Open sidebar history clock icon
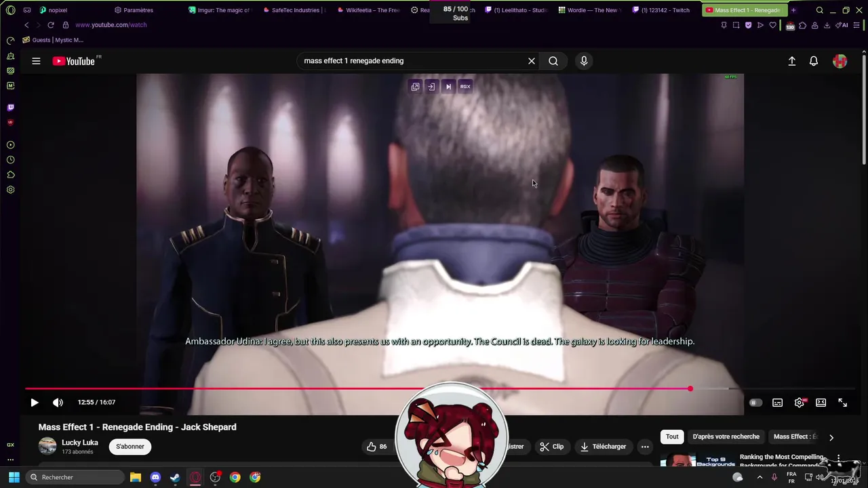868x488 pixels. click(x=10, y=160)
